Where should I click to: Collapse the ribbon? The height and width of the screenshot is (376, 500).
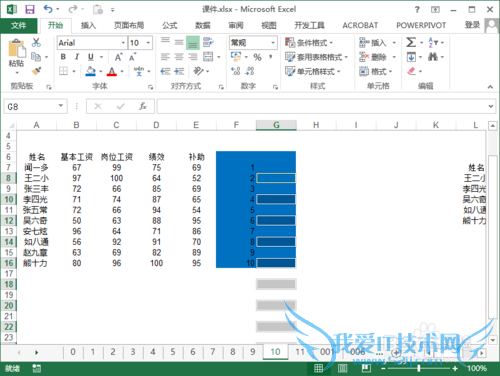pyautogui.click(x=490, y=87)
